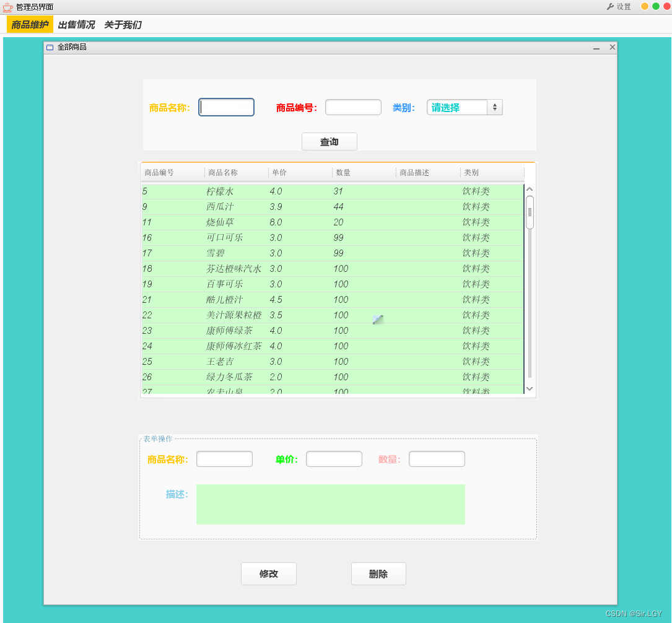The image size is (672, 623).
Task: Select the 康师傅绿茶 table row
Action: click(333, 330)
